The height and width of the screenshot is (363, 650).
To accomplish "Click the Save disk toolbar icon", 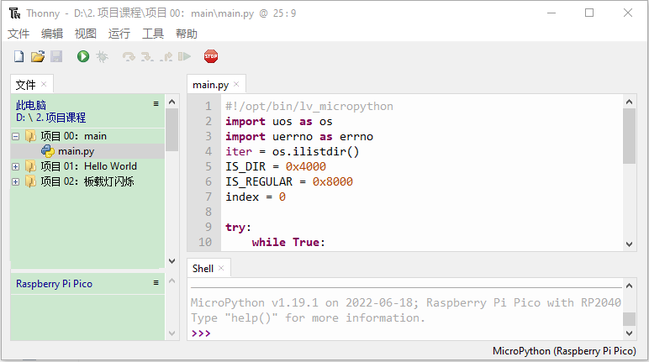I will click(x=56, y=56).
